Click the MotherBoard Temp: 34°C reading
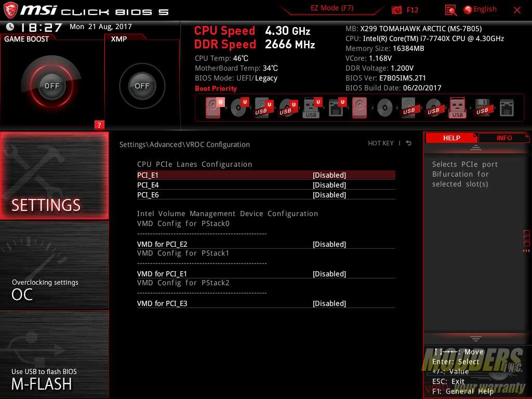The width and height of the screenshot is (532, 399). 236,68
